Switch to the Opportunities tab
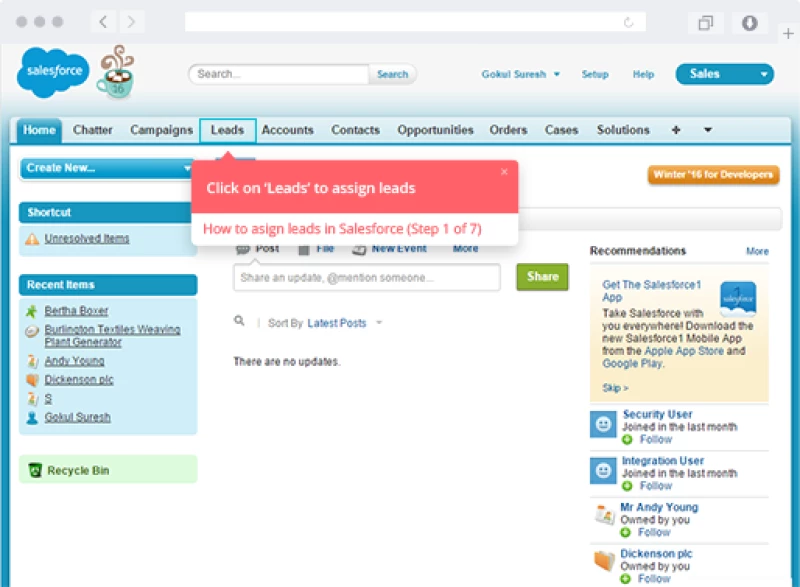800x587 pixels. click(x=435, y=130)
